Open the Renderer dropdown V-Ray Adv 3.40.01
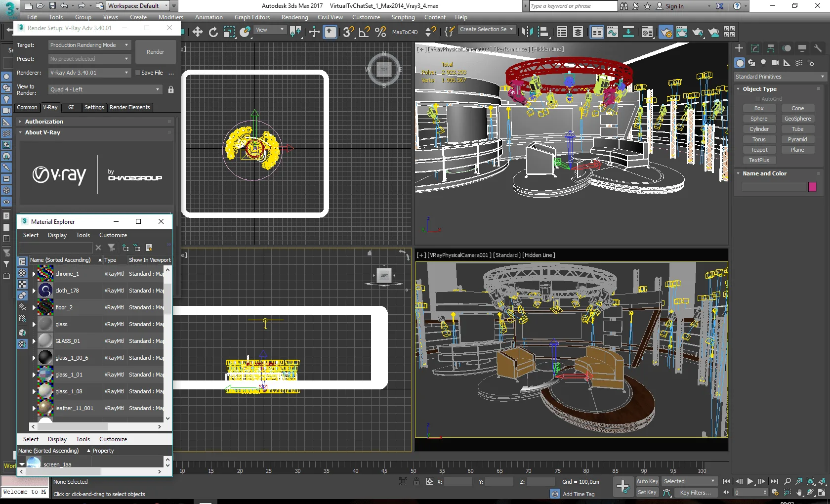 pos(89,73)
